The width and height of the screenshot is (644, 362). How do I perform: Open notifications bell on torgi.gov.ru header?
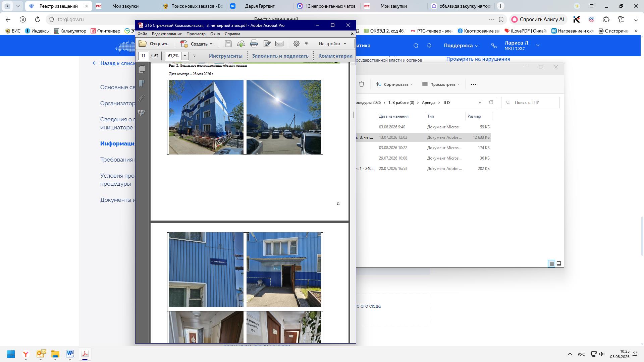click(429, 46)
